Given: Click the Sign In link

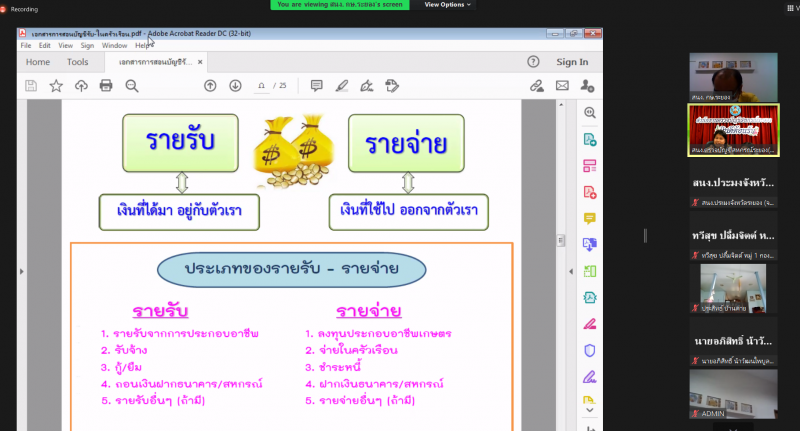Looking at the screenshot, I should [x=572, y=62].
